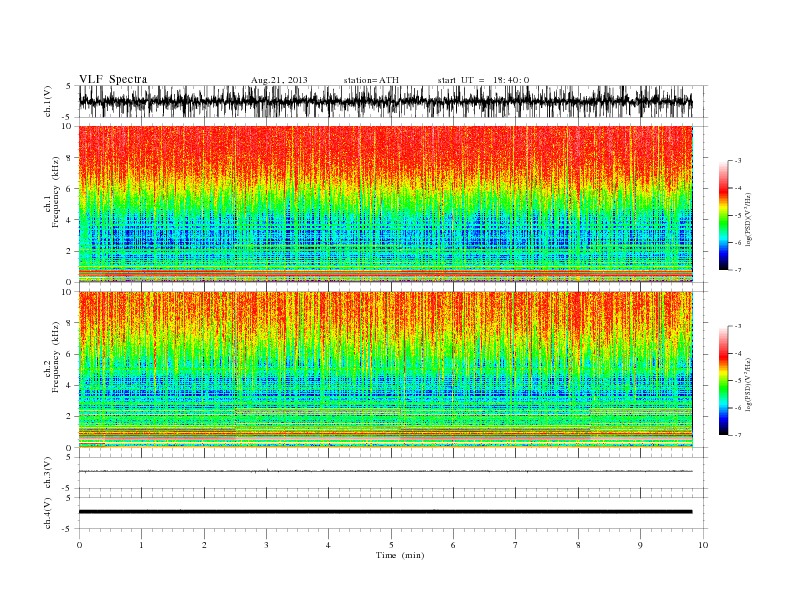Click time axis tick label "7"
Viewport: 792px width, 612px height.
pos(515,545)
